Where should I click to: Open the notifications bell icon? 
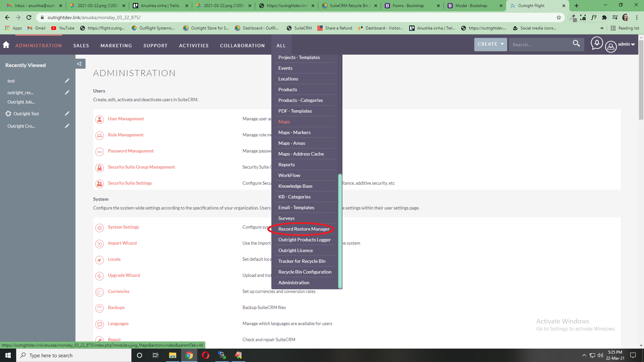point(597,43)
